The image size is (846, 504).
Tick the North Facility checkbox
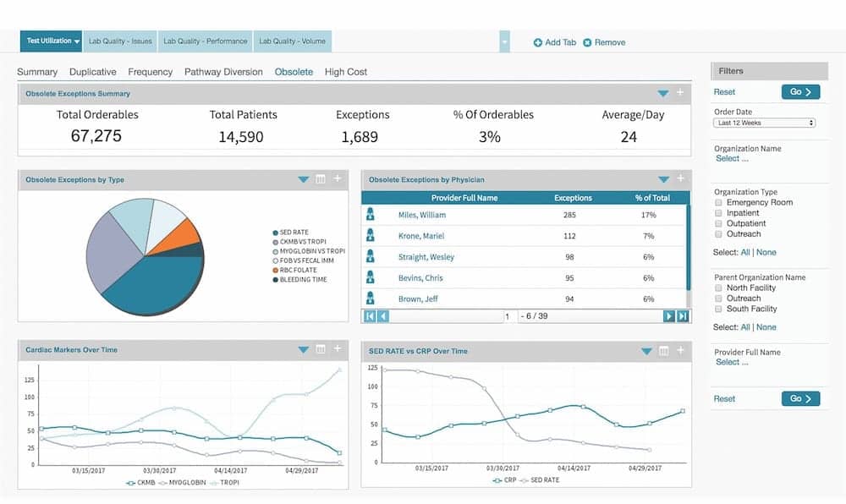[x=719, y=288]
